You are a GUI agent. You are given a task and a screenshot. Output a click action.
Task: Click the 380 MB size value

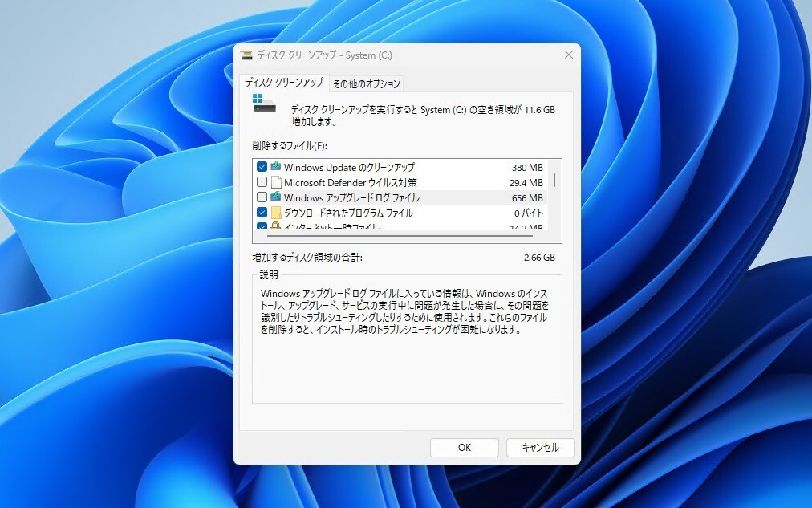527,168
